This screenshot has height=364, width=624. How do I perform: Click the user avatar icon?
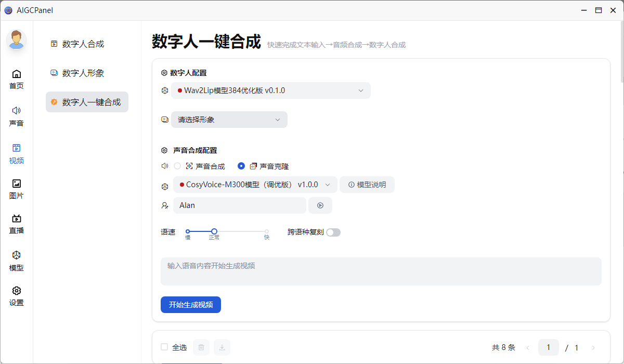[17, 40]
